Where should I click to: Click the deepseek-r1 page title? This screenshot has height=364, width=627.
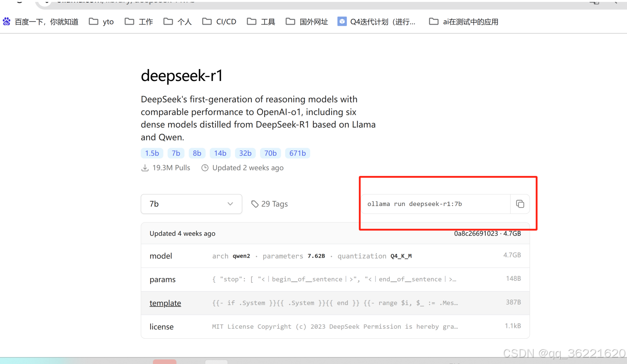point(182,76)
